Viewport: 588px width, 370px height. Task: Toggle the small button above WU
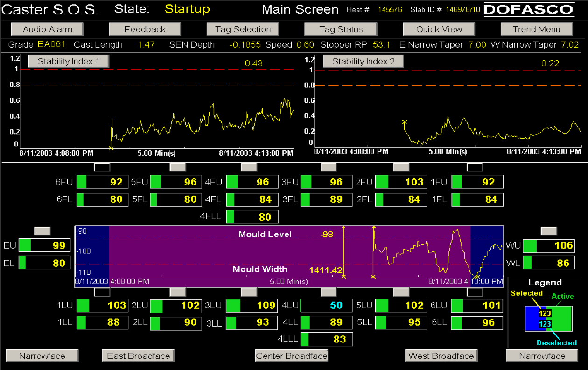pyautogui.click(x=549, y=230)
